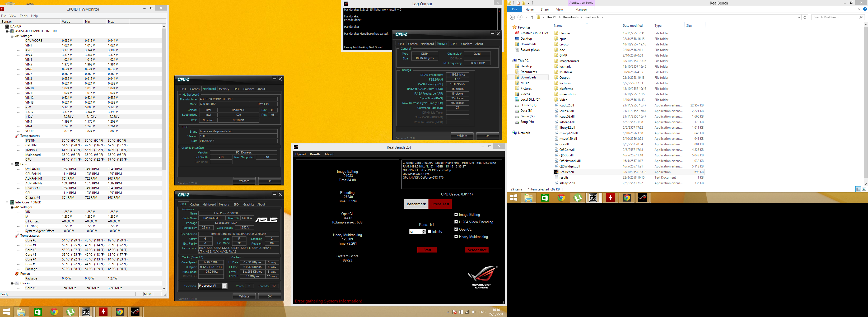Open the Tools menu in HWMonitor
The image size is (868, 317).
pos(24,16)
